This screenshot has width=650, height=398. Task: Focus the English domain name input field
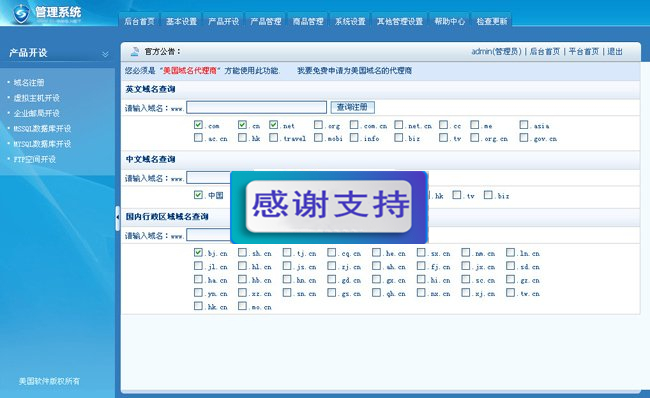coord(257,107)
